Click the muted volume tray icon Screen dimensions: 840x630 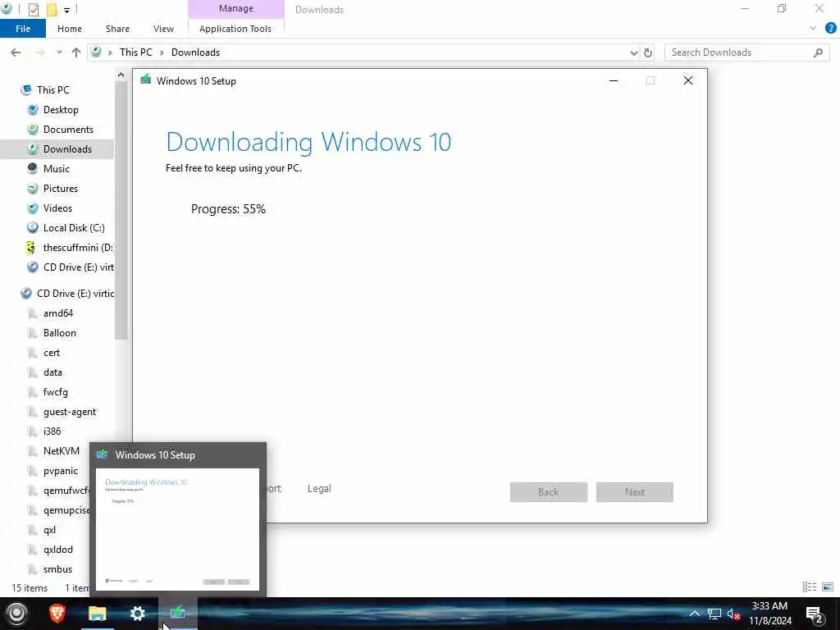(733, 614)
